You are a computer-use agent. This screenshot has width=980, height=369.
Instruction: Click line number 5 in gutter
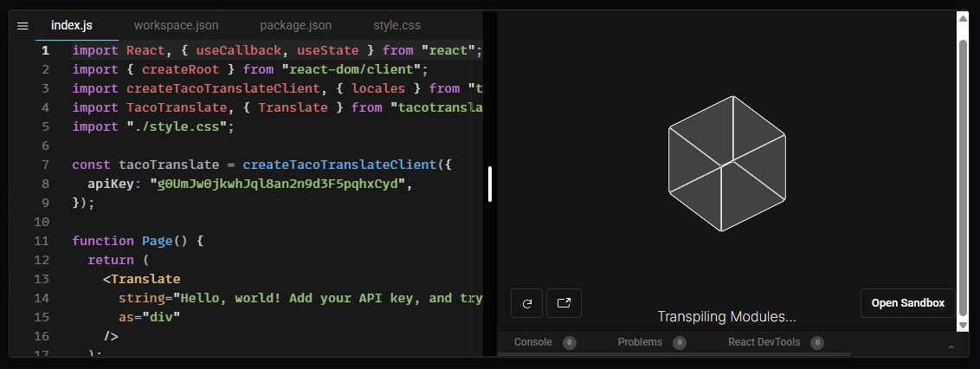45,126
